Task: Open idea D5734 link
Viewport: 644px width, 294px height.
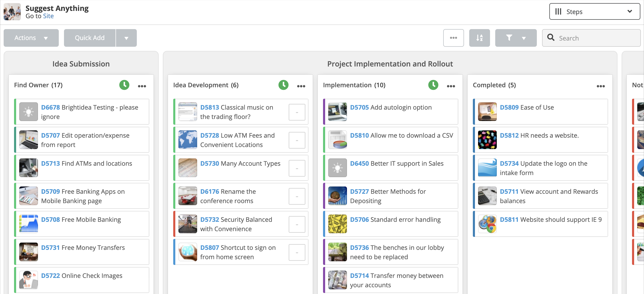Action: pyautogui.click(x=509, y=163)
